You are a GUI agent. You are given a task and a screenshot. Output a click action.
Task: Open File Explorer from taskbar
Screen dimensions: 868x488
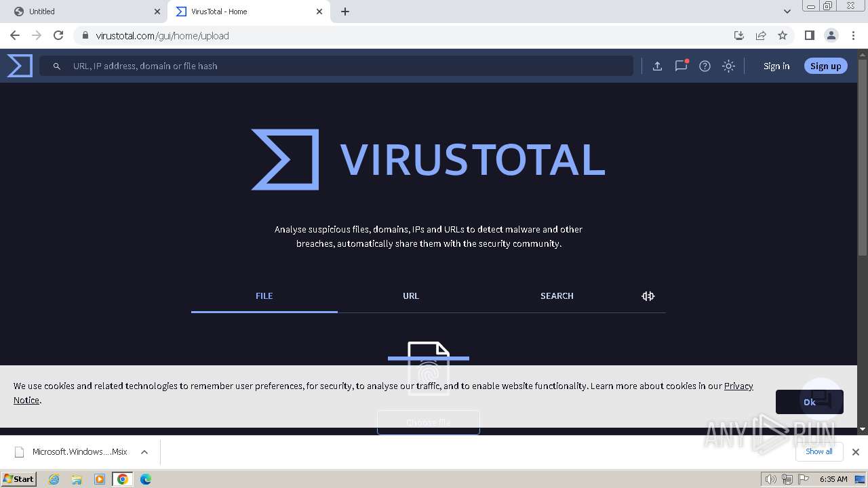point(77,479)
